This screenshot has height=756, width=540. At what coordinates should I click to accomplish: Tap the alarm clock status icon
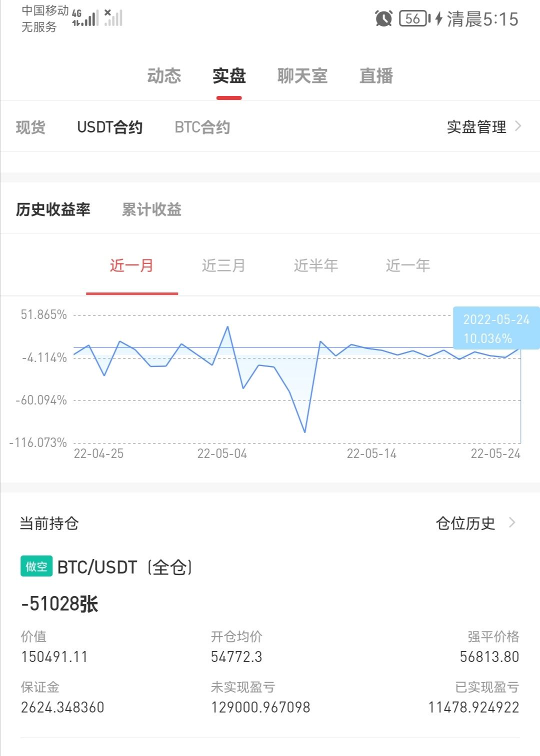(x=383, y=19)
